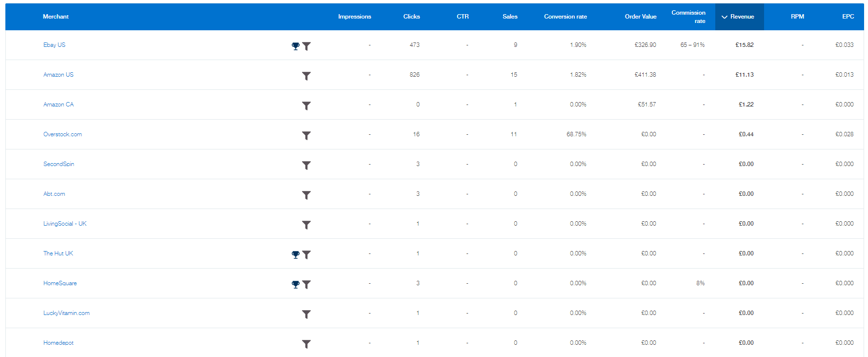Click the filter funnel icon for Ebay US
Viewport: 868px width, 357px height.
(306, 46)
